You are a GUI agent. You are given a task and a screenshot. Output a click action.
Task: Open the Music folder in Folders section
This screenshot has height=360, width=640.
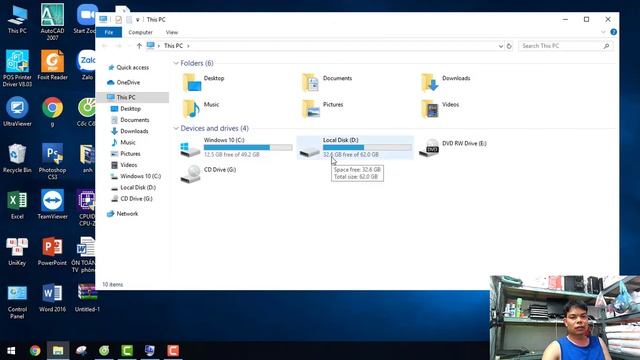[x=201, y=109]
